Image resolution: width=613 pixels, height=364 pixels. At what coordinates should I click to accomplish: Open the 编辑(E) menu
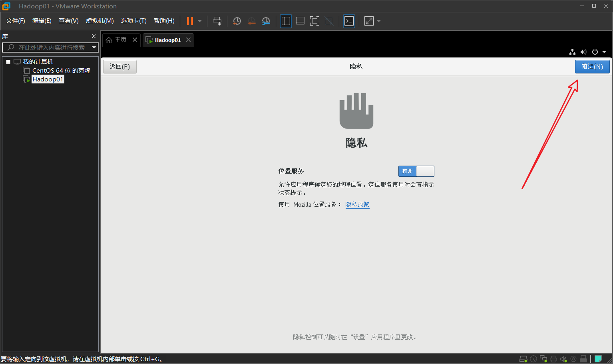(x=42, y=21)
